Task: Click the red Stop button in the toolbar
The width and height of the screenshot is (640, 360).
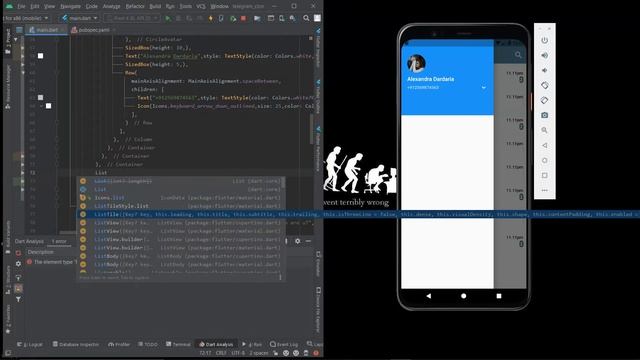Action: point(243,18)
